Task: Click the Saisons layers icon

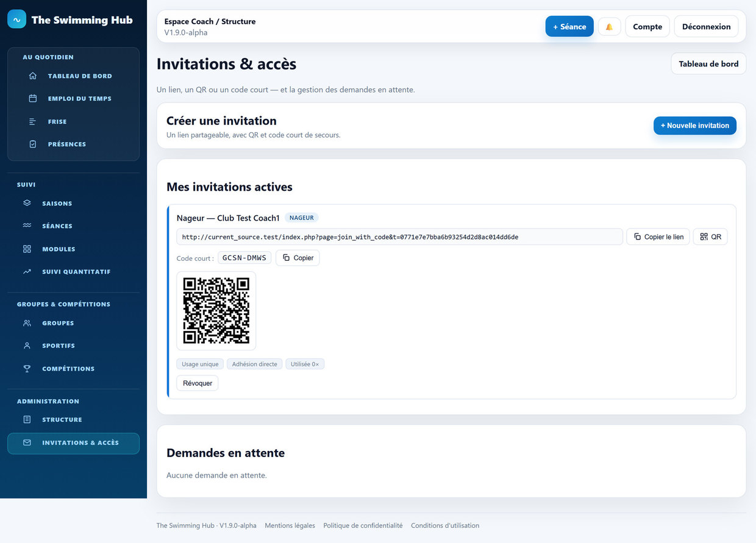Action: (27, 204)
